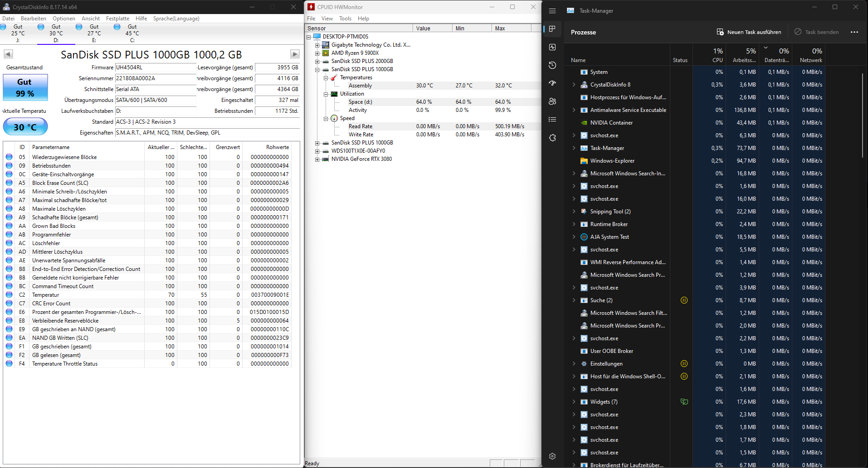Viewport: 868px width, 468px height.
Task: Click the CPU icon beside AMD Ryzen 9 5900X
Action: click(x=326, y=53)
